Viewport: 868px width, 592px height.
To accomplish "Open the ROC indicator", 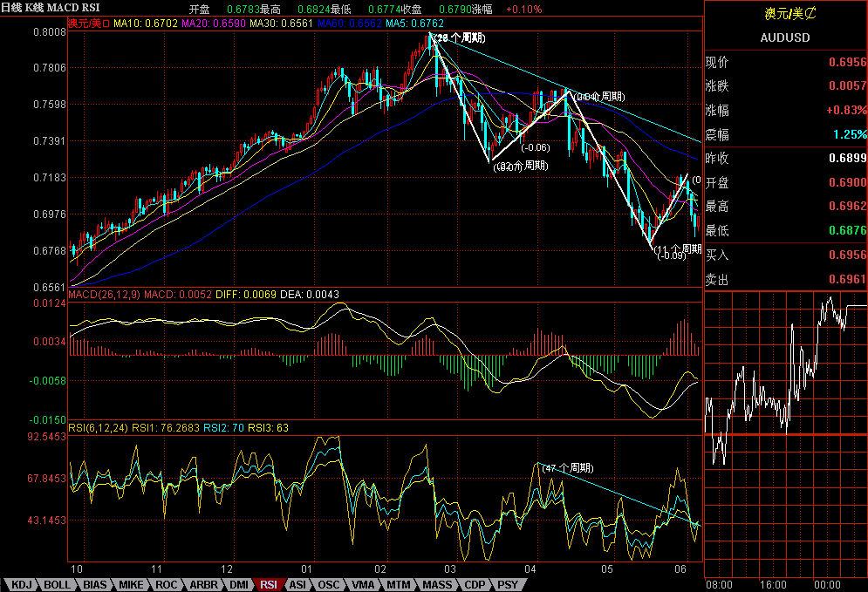I will point(166,585).
